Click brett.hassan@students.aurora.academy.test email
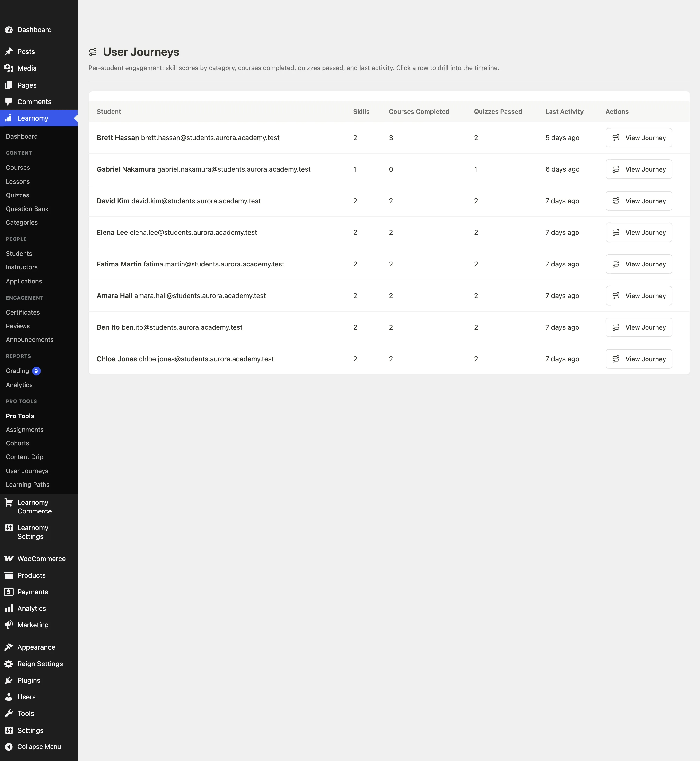This screenshot has width=700, height=761. [x=210, y=138]
